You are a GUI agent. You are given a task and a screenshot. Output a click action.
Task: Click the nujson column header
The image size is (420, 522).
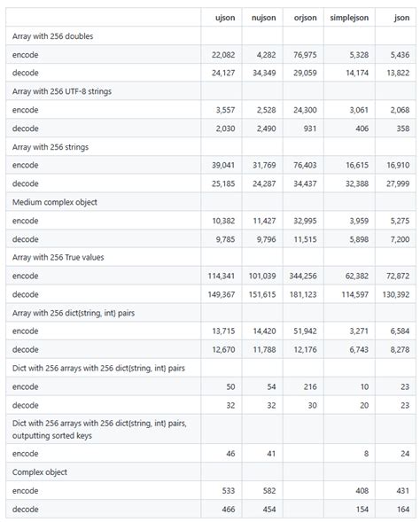263,18
